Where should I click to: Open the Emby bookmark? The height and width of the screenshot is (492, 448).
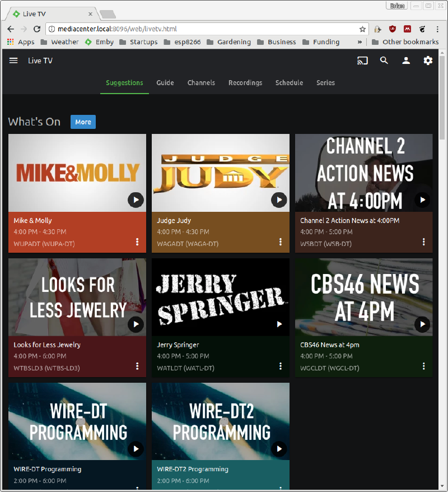99,41
